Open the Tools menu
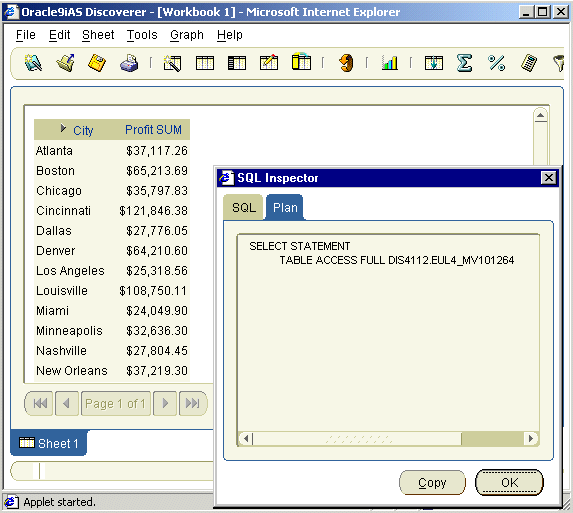The width and height of the screenshot is (573, 513). pyautogui.click(x=142, y=35)
